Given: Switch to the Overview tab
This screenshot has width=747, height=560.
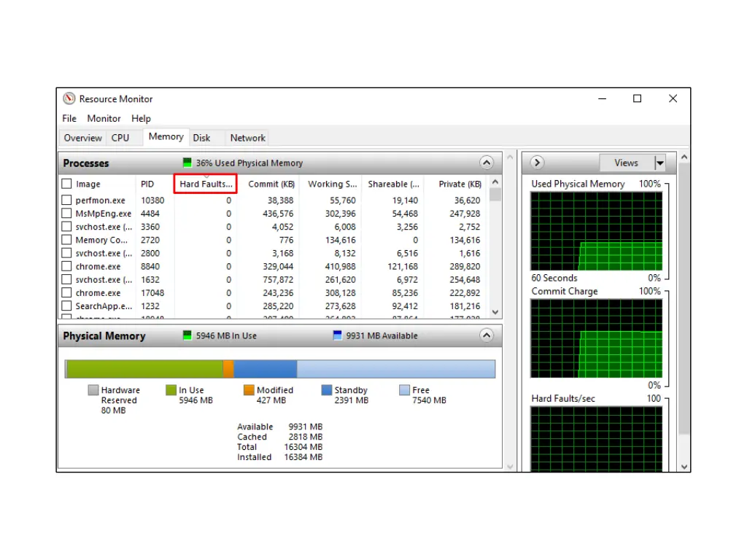Looking at the screenshot, I should click(x=83, y=138).
